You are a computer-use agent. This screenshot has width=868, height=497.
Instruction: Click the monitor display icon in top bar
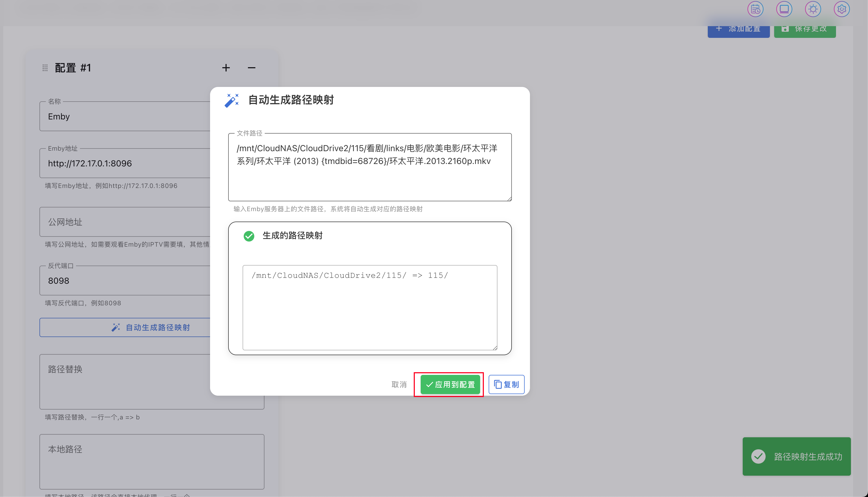point(784,9)
